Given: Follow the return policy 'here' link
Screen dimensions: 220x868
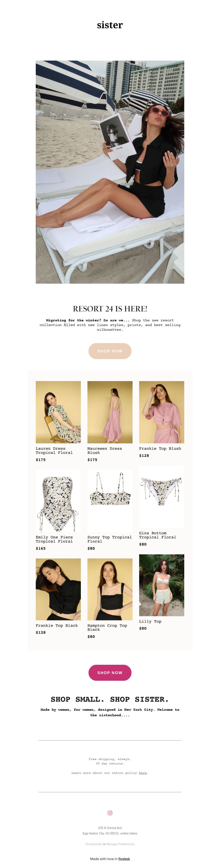Looking at the screenshot, I should coord(143,773).
